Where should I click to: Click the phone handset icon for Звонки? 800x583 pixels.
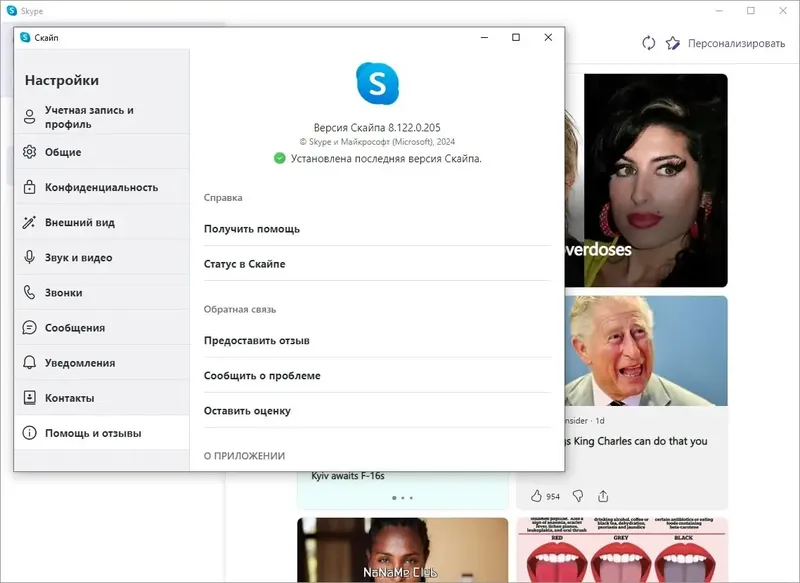30,292
